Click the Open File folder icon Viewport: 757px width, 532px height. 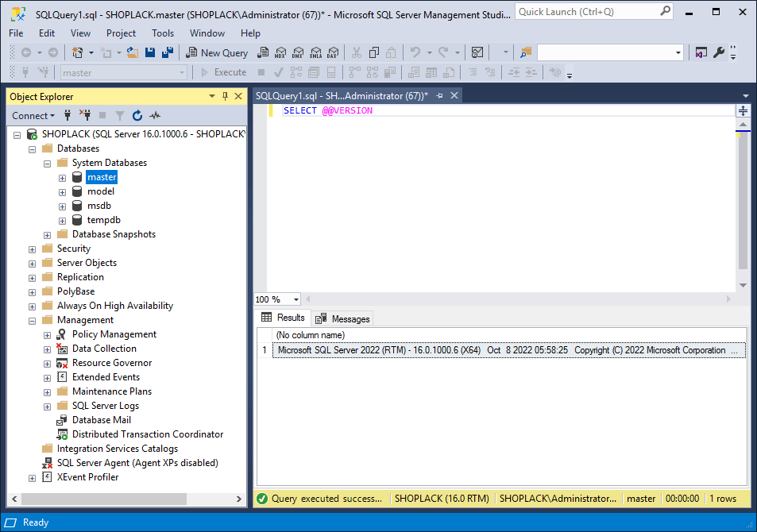tap(133, 52)
